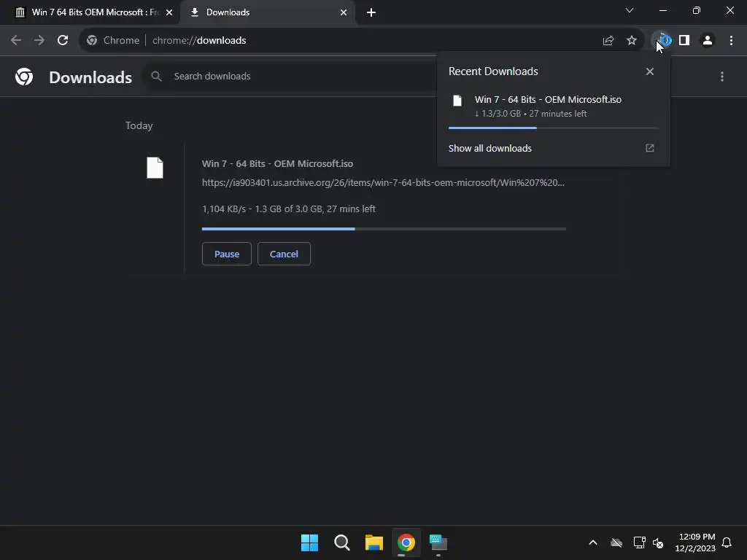Screen dimensions: 747x560
Task: Click the Chrome logo next to Downloads title
Action: [24, 77]
